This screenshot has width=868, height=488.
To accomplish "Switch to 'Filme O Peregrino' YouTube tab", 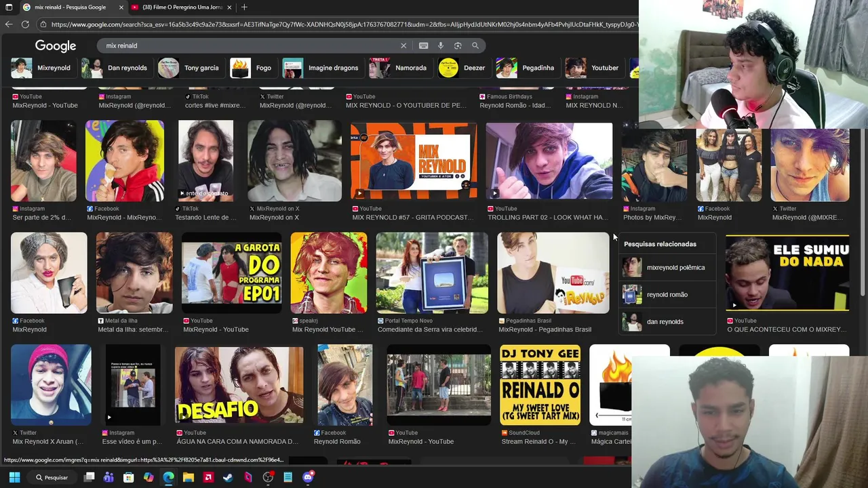I will pos(182,7).
